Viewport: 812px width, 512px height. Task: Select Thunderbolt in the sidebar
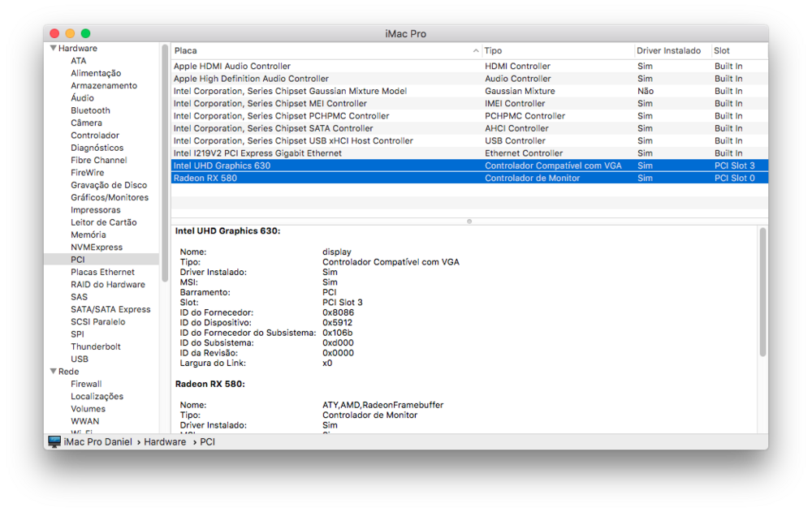pos(95,346)
